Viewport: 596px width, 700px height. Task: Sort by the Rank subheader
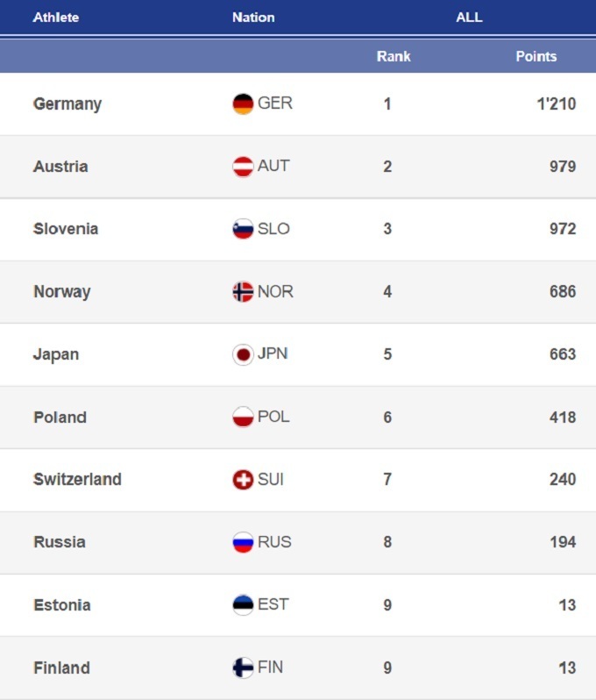(394, 56)
